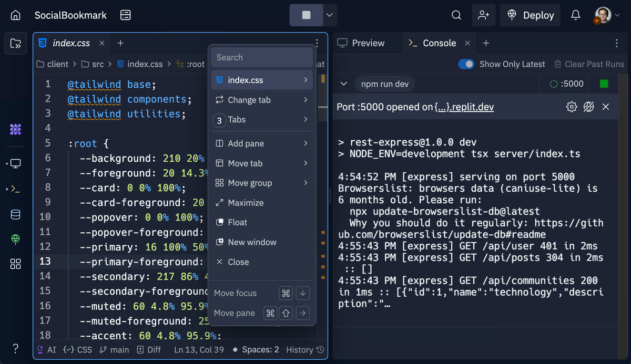Image resolution: width=631 pixels, height=364 pixels.
Task: Open the {...}.replit.dev link
Action: pos(464,107)
